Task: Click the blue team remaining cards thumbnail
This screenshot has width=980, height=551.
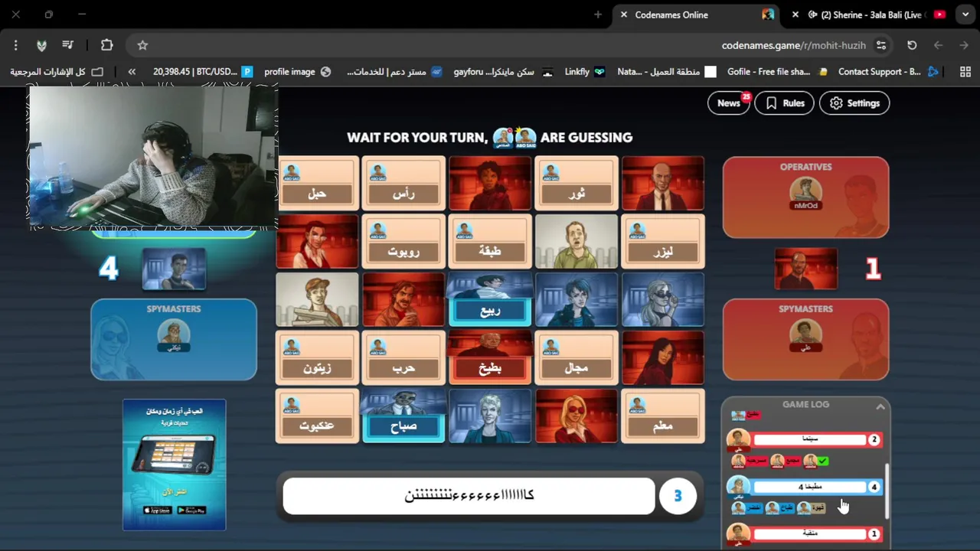Action: (174, 269)
